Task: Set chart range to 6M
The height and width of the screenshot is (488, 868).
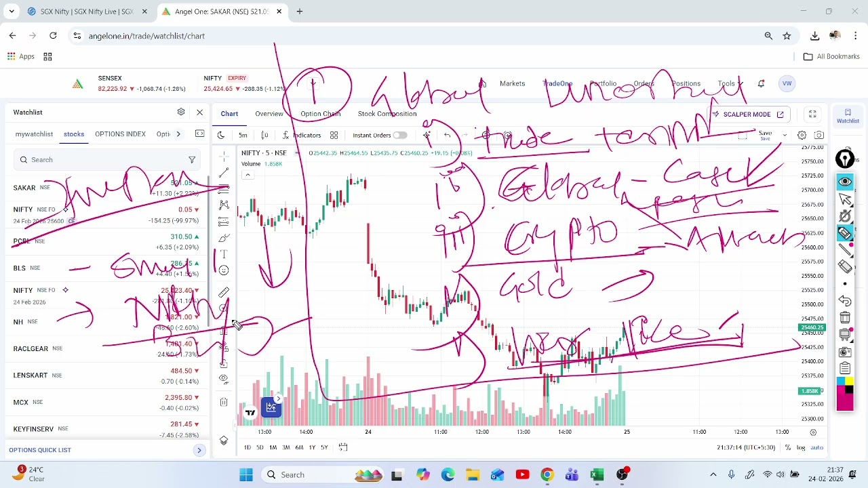Action: [299, 447]
